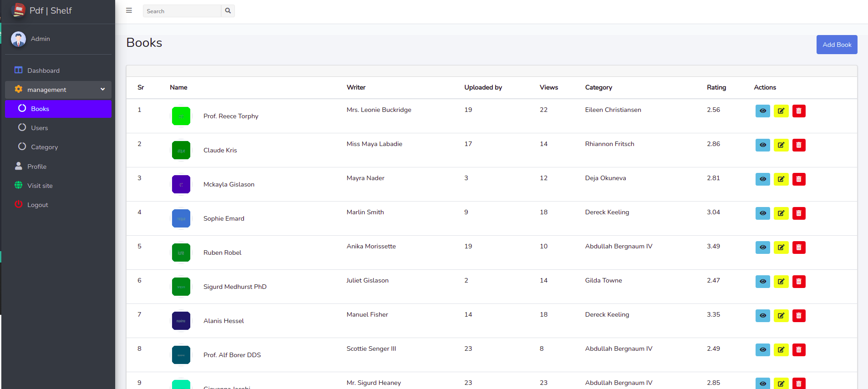This screenshot has height=389, width=868.
Task: Edit the Alanis Hessel book
Action: (781, 316)
